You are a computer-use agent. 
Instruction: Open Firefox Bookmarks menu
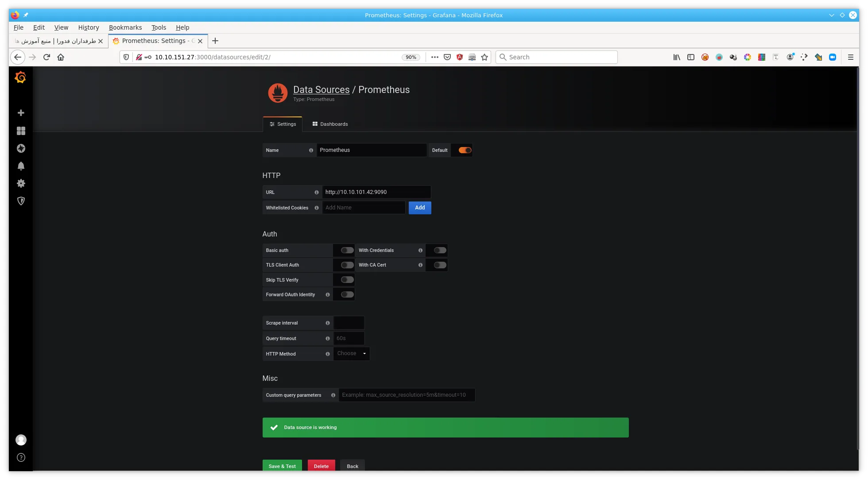(x=125, y=27)
